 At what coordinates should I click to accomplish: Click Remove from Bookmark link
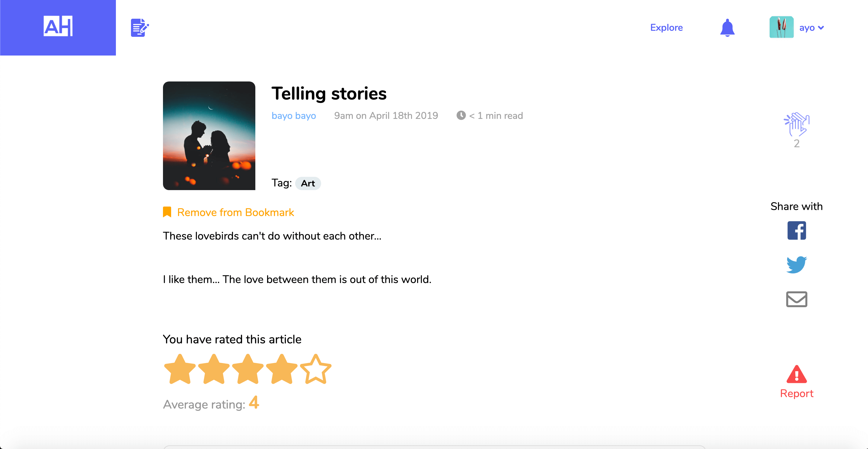235,212
